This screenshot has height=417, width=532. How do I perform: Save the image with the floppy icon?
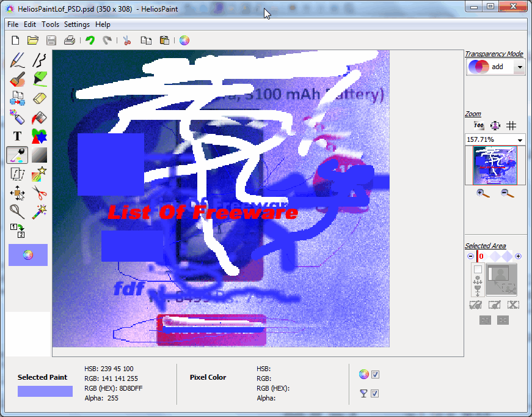pos(51,40)
